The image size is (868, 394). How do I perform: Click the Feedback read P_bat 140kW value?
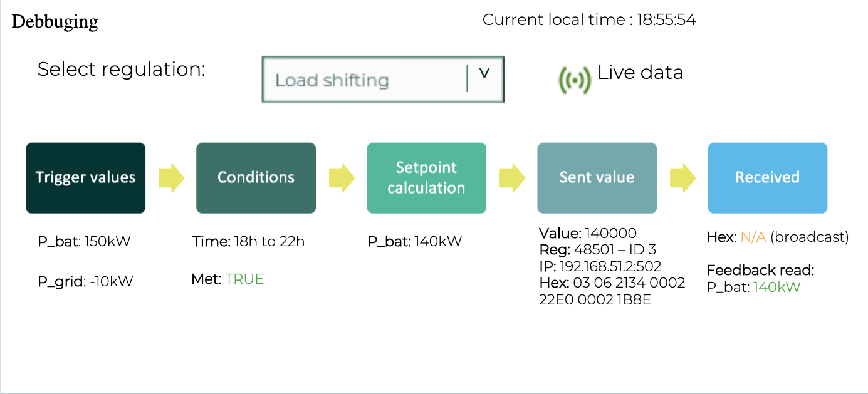pyautogui.click(x=776, y=288)
